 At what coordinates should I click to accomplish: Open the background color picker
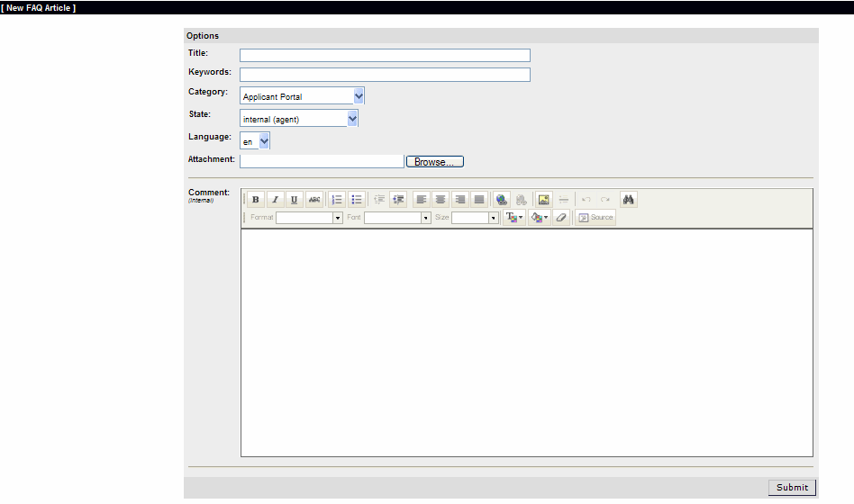[x=540, y=218]
